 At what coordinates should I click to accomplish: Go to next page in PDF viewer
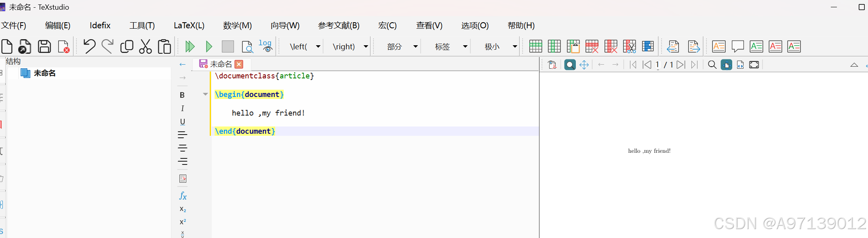pos(680,65)
